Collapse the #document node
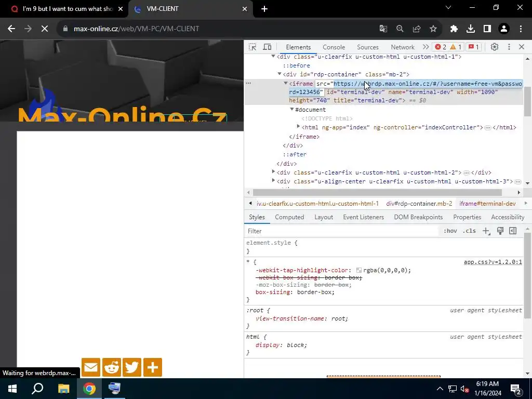Image resolution: width=532 pixels, height=399 pixels. (292, 109)
